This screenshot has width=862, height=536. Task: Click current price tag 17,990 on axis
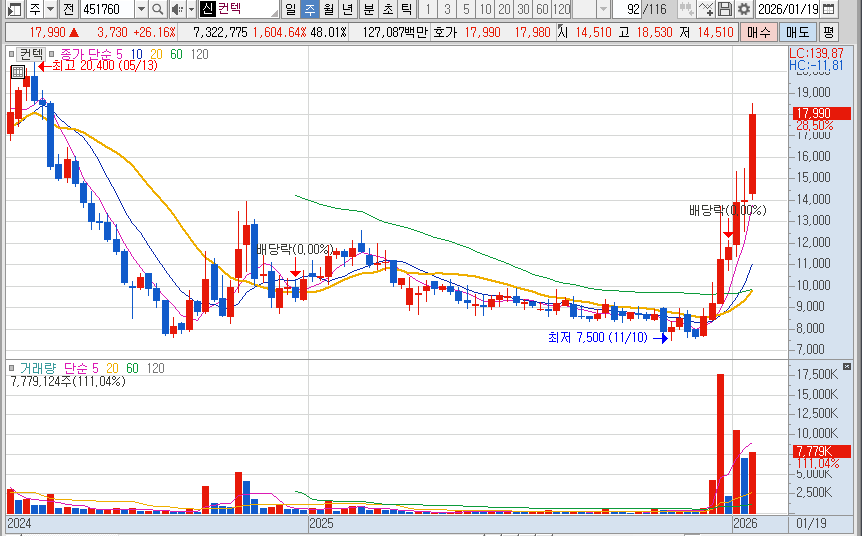point(821,113)
